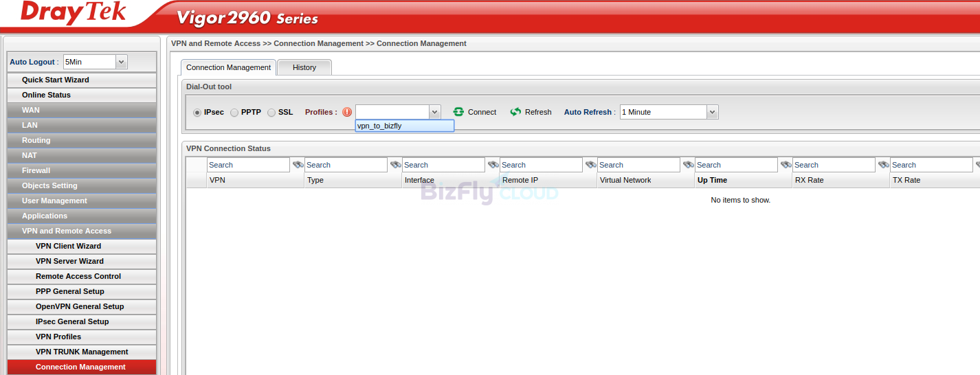Click binoculars icon next to Type search

pyautogui.click(x=395, y=165)
